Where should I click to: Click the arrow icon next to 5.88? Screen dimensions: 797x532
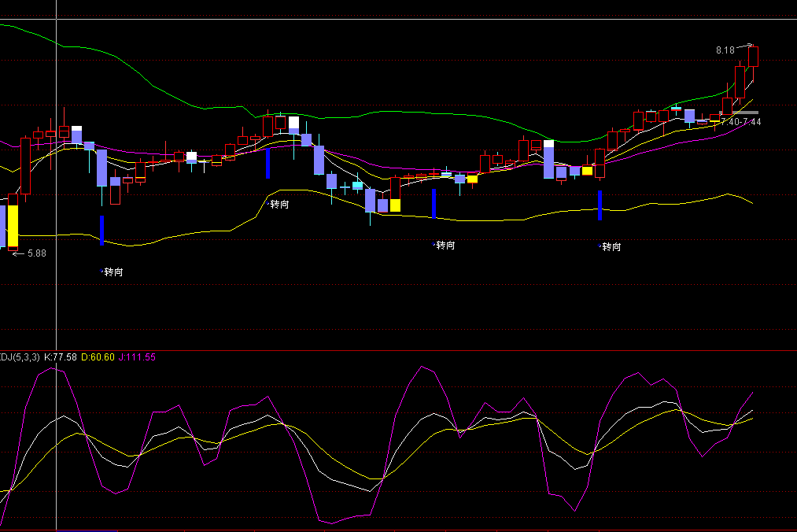(x=17, y=253)
